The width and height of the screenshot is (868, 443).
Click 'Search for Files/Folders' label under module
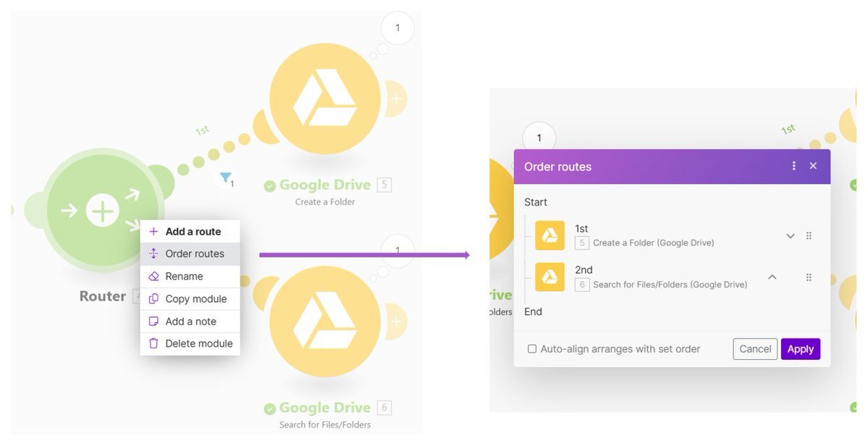point(325,425)
